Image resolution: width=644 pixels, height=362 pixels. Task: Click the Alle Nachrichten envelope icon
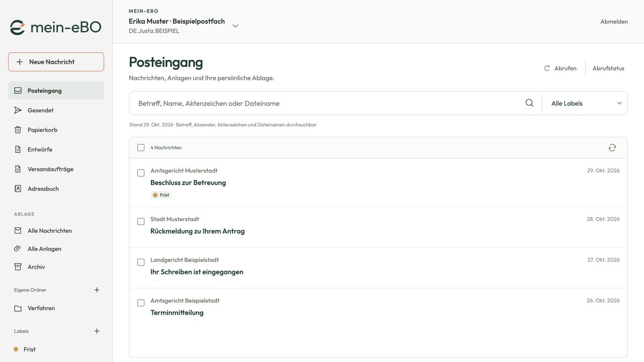point(18,231)
